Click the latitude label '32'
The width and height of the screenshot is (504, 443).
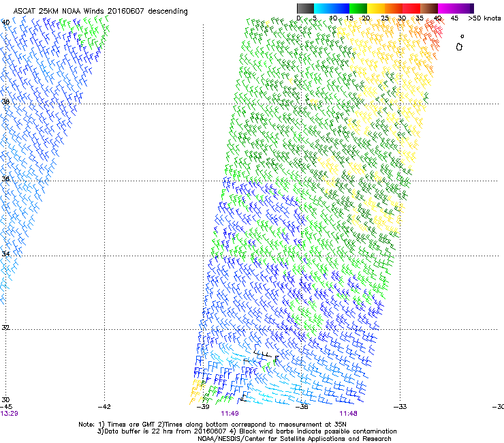[x=5, y=328]
